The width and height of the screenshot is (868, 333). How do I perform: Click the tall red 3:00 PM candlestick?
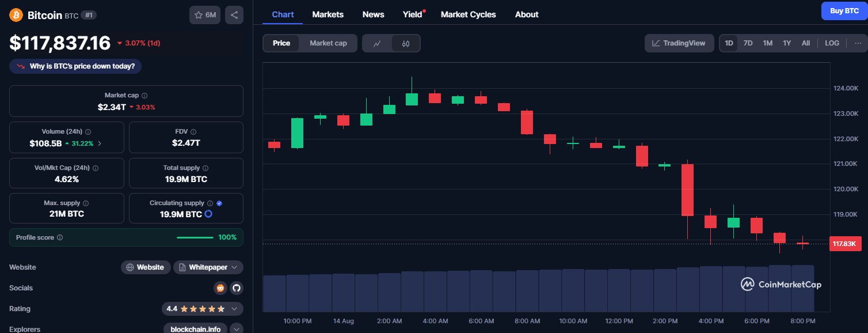coord(687,190)
